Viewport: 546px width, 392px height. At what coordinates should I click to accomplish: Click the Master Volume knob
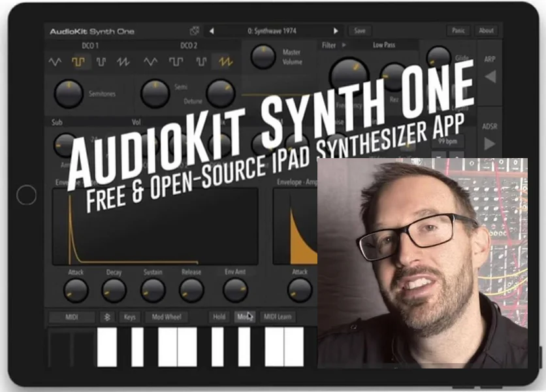263,56
